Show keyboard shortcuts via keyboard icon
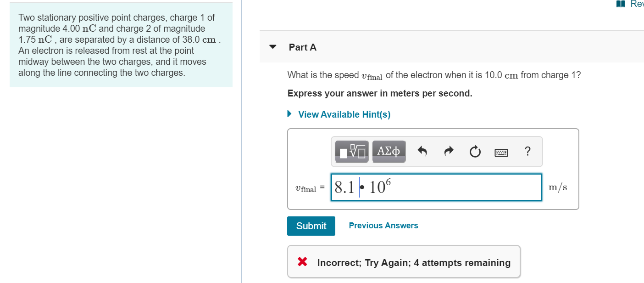 [x=502, y=152]
